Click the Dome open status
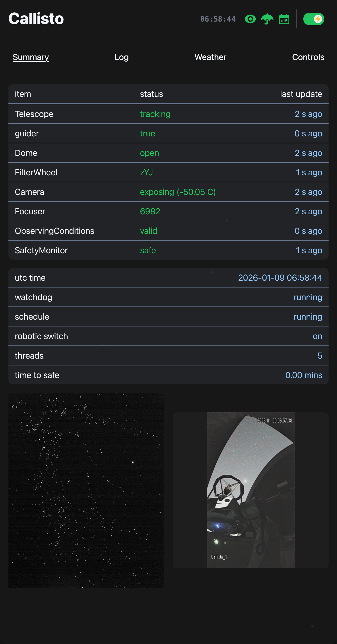 coord(149,153)
